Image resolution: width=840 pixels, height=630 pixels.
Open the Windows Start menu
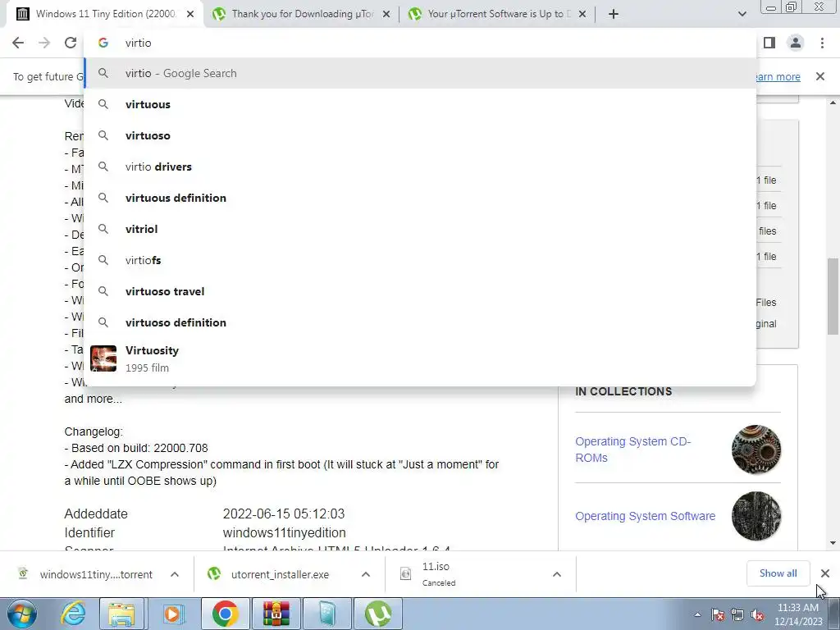tap(22, 614)
